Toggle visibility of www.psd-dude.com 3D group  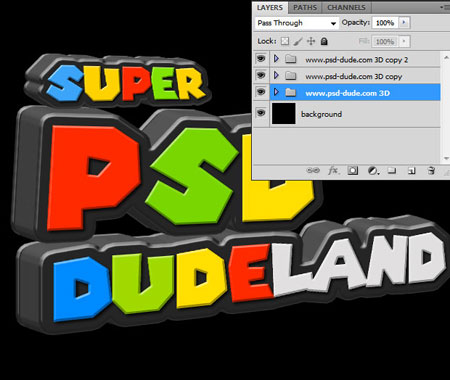point(261,92)
